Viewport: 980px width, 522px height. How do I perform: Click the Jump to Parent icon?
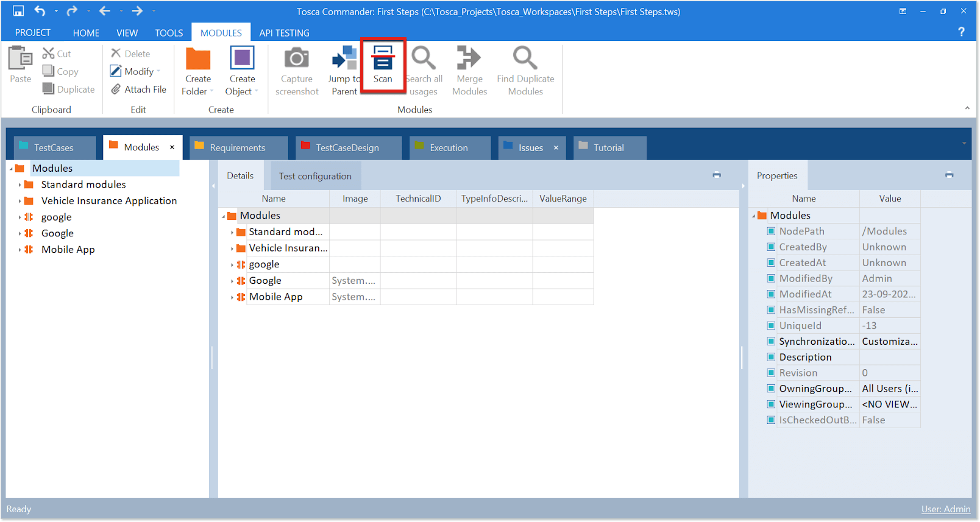[x=344, y=59]
